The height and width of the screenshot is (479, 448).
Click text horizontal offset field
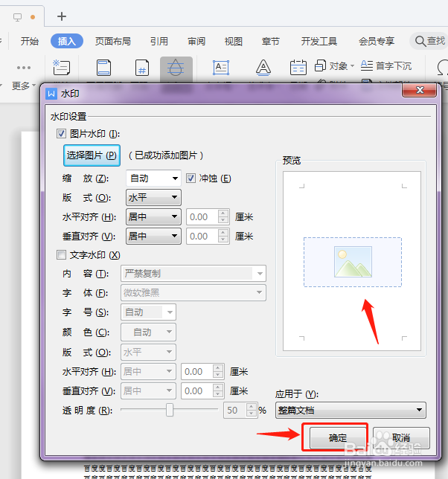pyautogui.click(x=197, y=371)
